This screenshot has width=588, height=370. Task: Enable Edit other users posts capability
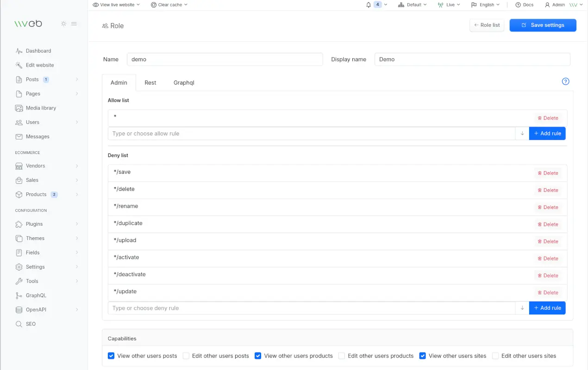(x=186, y=356)
